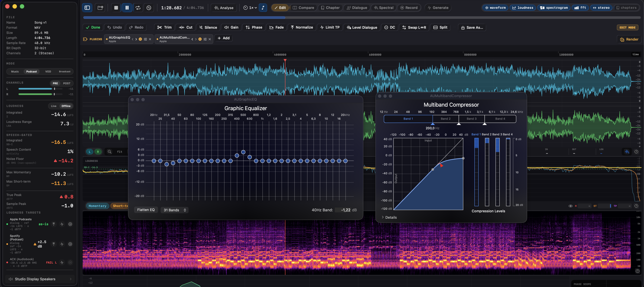Image resolution: width=644 pixels, height=287 pixels.
Task: Click the Generate button
Action: coord(438,8)
